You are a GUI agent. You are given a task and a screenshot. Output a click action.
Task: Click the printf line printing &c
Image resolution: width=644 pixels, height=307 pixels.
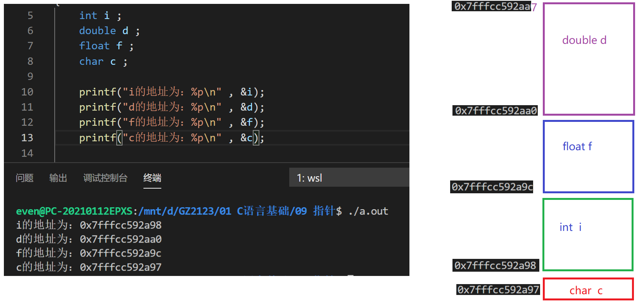(x=172, y=138)
